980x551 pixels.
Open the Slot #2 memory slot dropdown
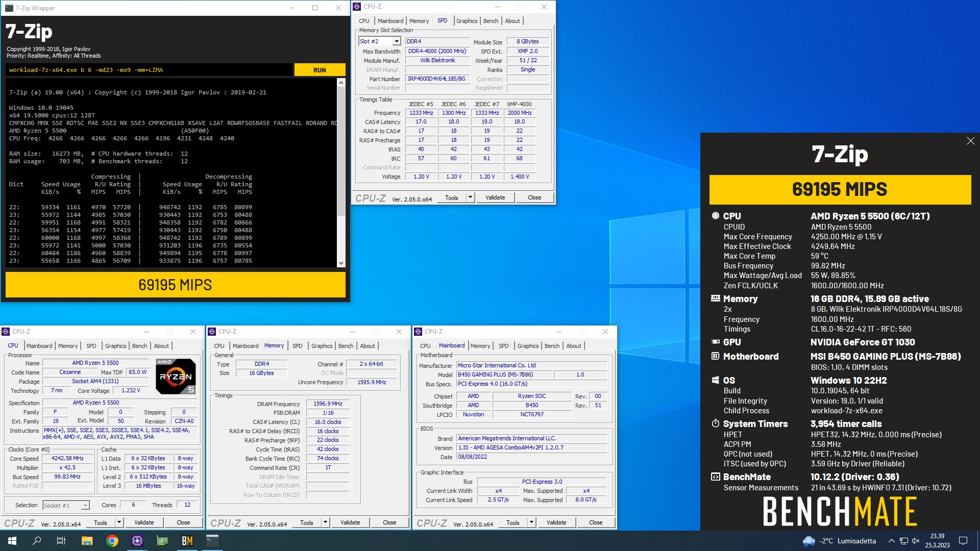[x=397, y=41]
